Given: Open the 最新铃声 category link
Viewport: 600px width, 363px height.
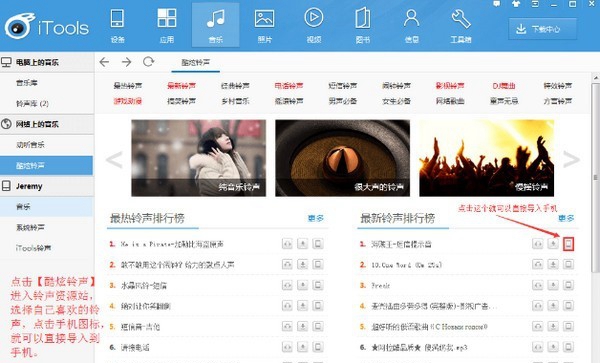Looking at the screenshot, I should pos(181,86).
